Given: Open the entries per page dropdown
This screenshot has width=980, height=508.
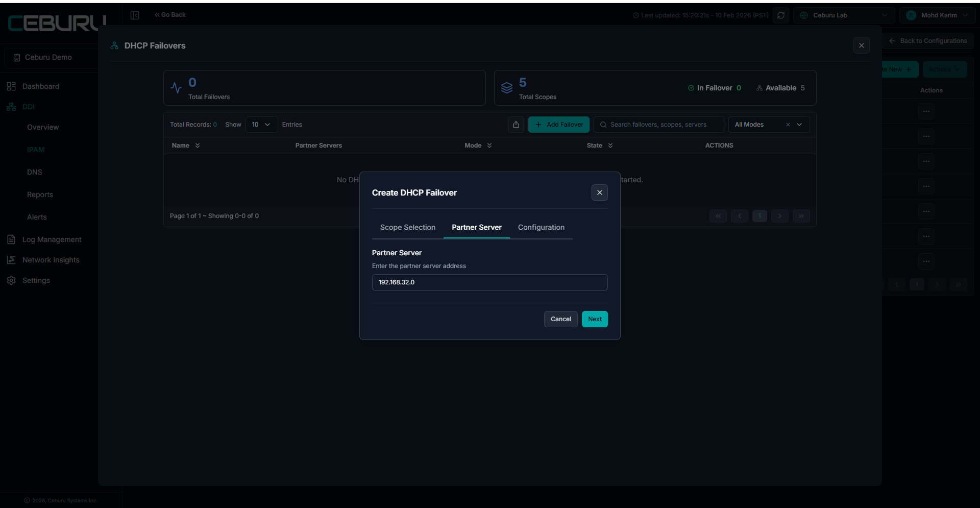Looking at the screenshot, I should pos(261,125).
